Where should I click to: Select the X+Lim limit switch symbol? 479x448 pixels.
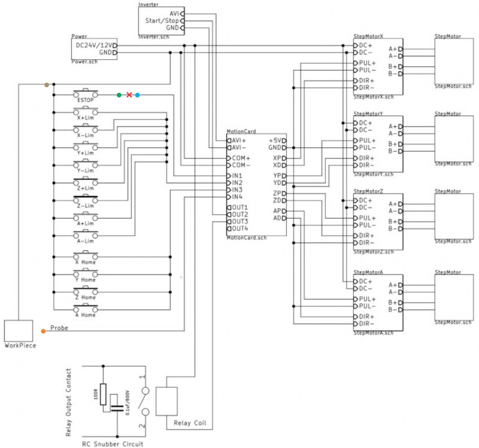85,112
